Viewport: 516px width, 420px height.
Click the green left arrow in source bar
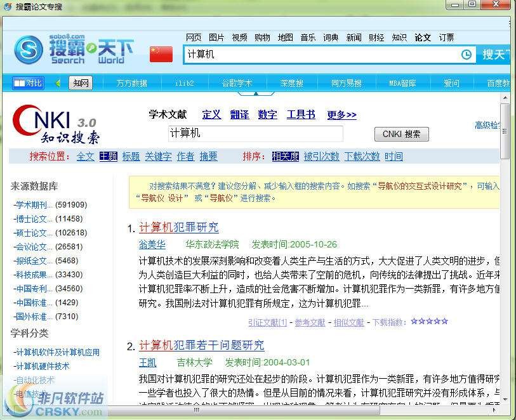58,83
